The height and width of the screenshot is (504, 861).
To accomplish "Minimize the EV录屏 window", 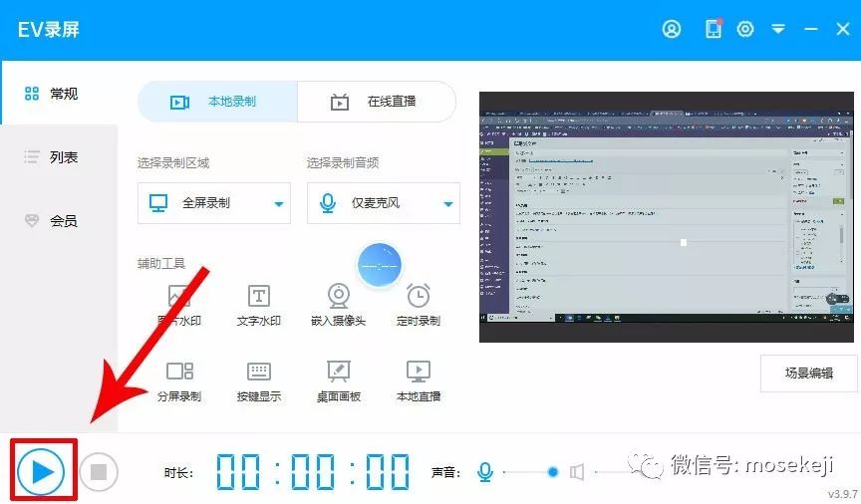I will 811,29.
